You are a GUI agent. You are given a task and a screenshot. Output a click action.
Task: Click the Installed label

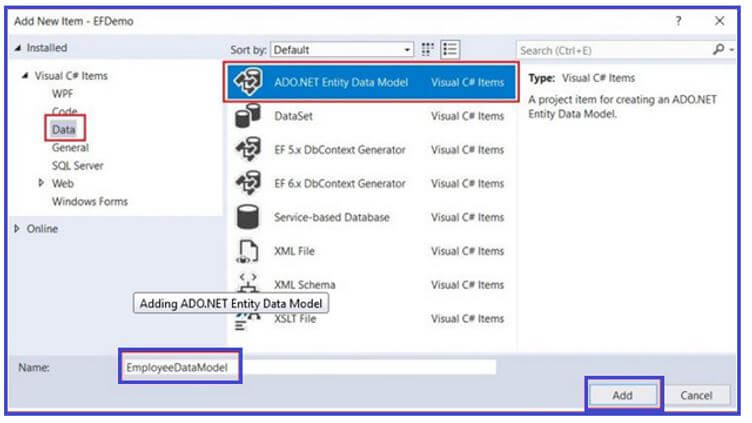(47, 48)
